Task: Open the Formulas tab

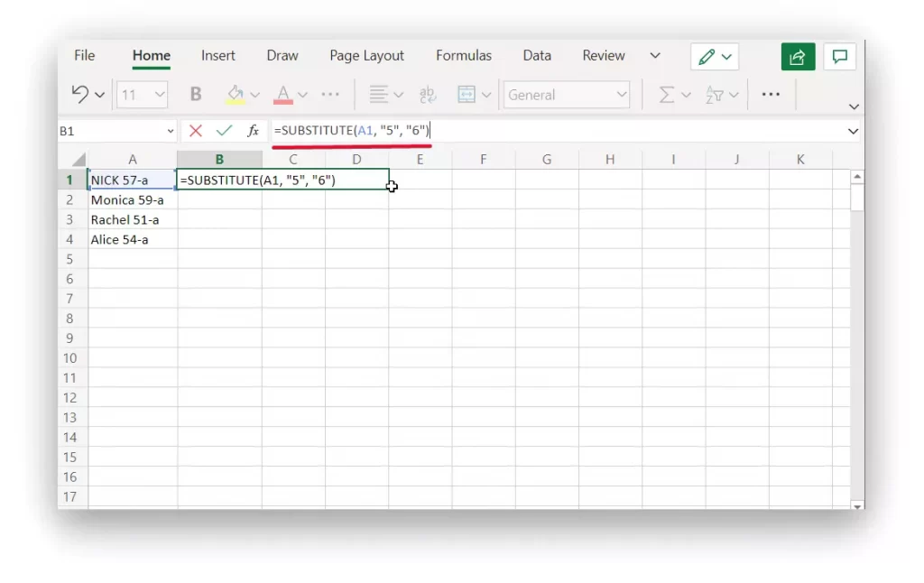Action: pyautogui.click(x=464, y=55)
